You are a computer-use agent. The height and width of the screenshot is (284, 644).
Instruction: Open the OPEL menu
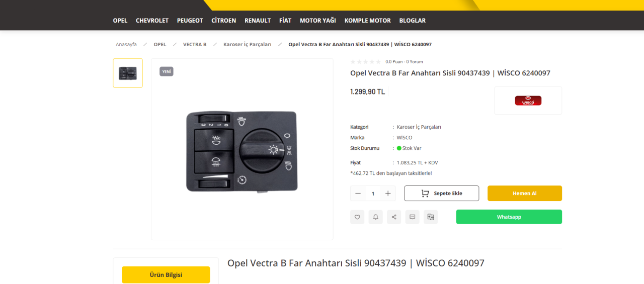120,21
